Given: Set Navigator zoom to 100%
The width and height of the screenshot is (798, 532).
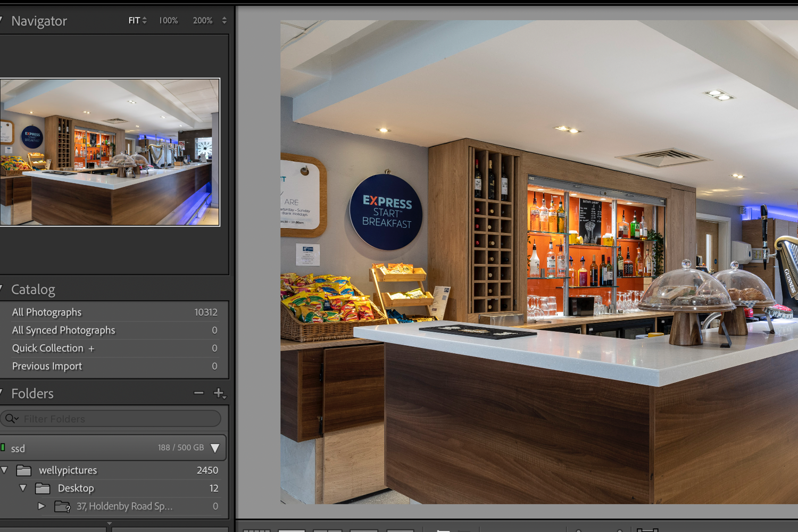Looking at the screenshot, I should [x=169, y=20].
